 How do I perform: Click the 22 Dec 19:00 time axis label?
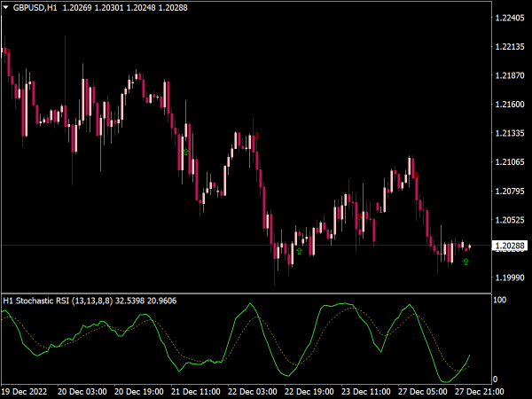309,392
